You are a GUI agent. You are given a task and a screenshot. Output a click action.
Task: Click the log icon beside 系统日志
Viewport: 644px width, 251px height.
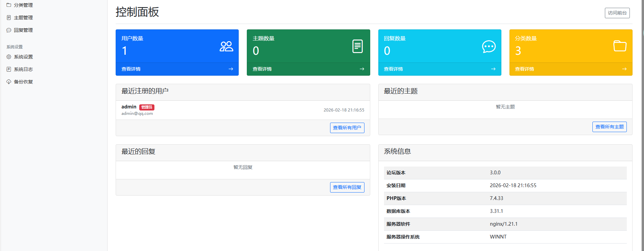pos(9,69)
